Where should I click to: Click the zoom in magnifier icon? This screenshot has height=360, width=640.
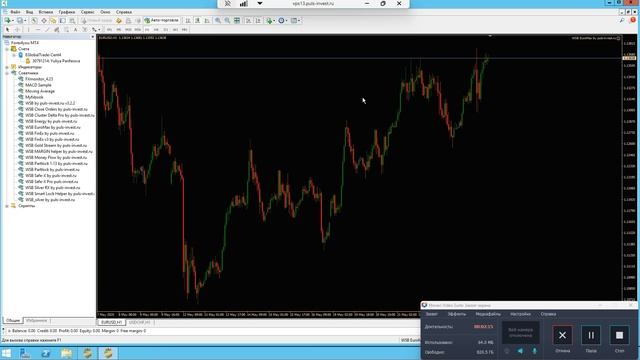point(218,20)
